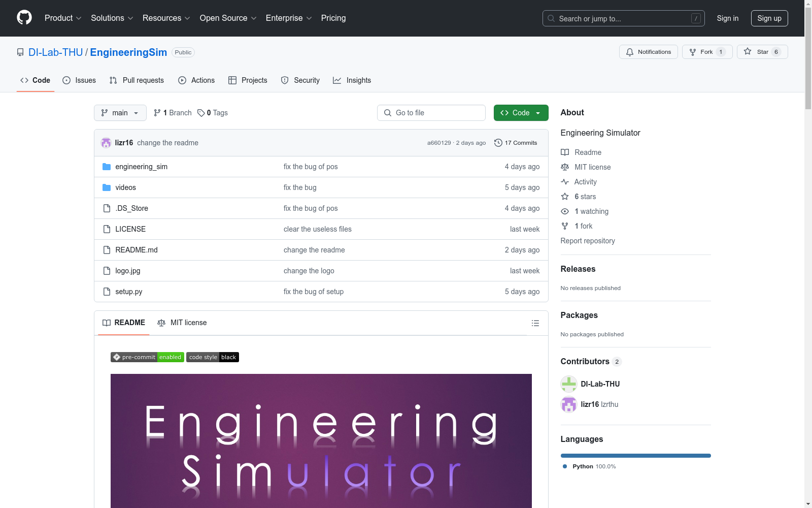
Task: Open the Actions tab
Action: [x=196, y=80]
